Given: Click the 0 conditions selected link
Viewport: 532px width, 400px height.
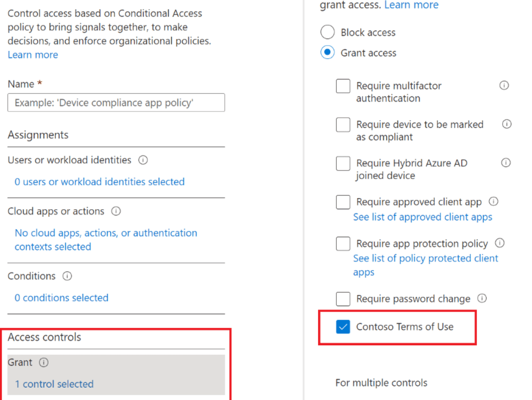Looking at the screenshot, I should click(x=61, y=298).
